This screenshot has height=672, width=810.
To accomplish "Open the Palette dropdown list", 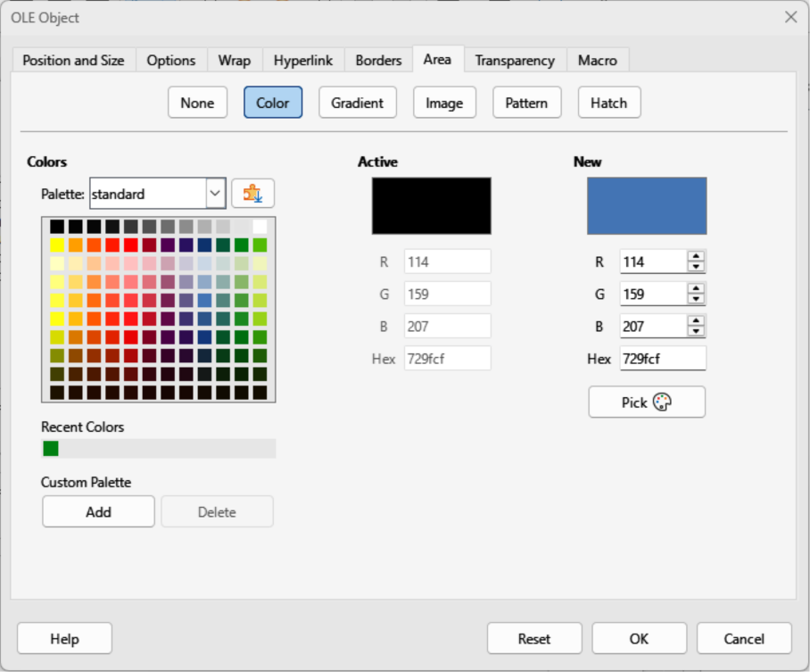I will 215,193.
